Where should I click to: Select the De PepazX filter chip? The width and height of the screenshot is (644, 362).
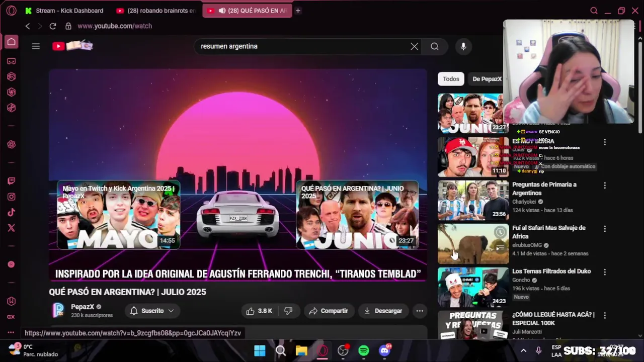coord(487,79)
